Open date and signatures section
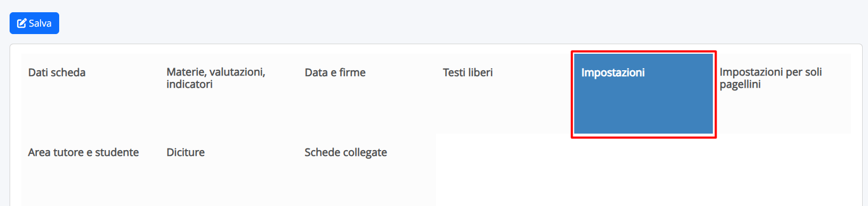Image resolution: width=868 pixels, height=206 pixels. pyautogui.click(x=367, y=93)
